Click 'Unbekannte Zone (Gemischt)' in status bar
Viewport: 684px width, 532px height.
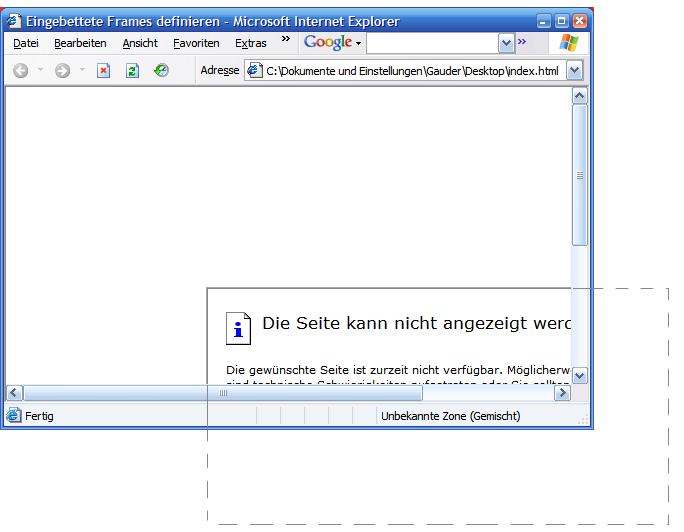coord(451,416)
